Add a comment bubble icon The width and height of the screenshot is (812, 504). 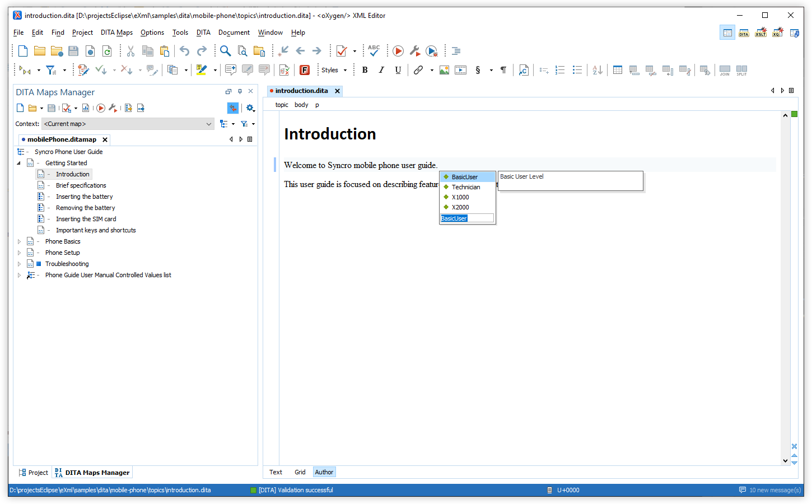click(230, 70)
